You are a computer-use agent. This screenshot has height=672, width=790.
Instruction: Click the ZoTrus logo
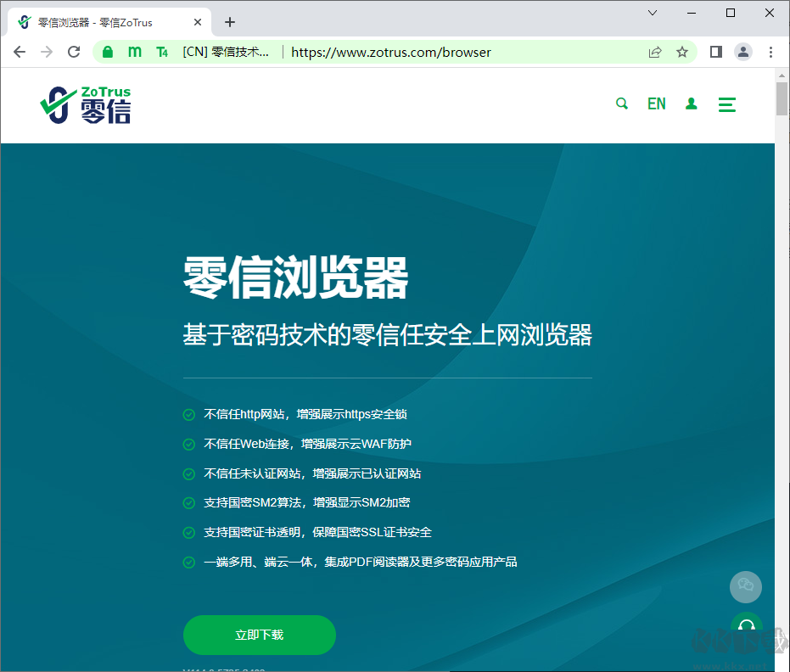pyautogui.click(x=85, y=104)
